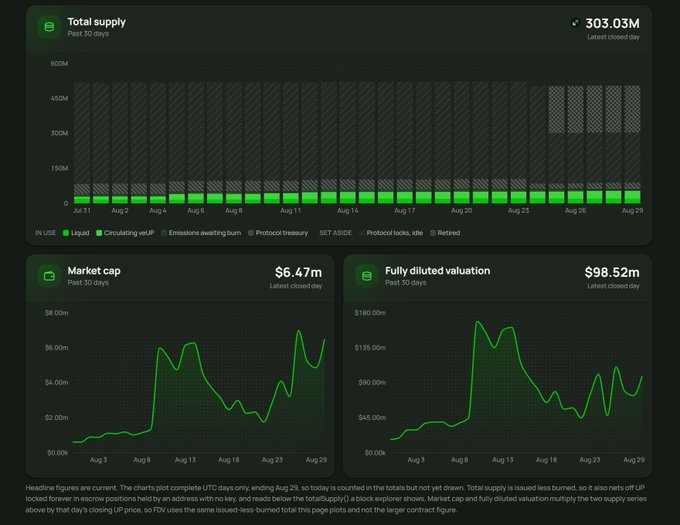Click Latest closed day under $98.52m
Screen dimensions: 680x525
point(613,286)
